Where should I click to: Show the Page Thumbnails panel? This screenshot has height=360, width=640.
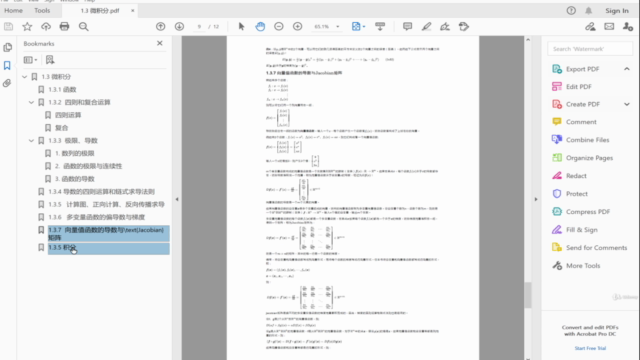[7, 47]
